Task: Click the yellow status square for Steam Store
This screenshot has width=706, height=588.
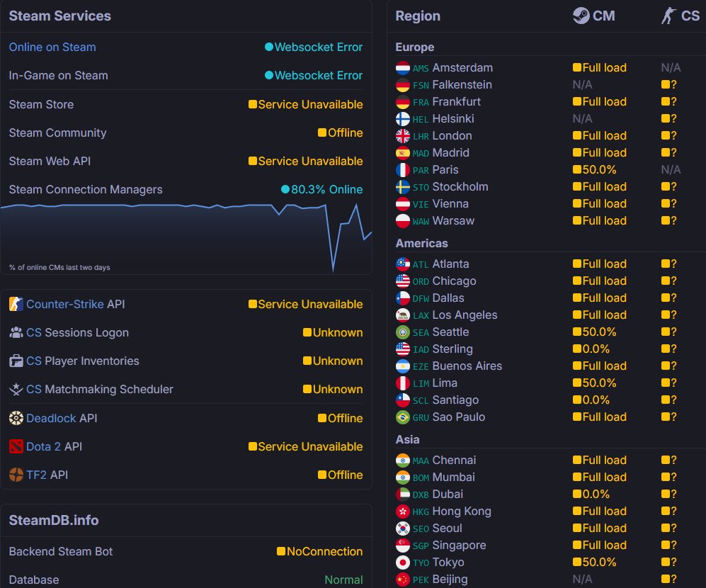Action: [253, 105]
